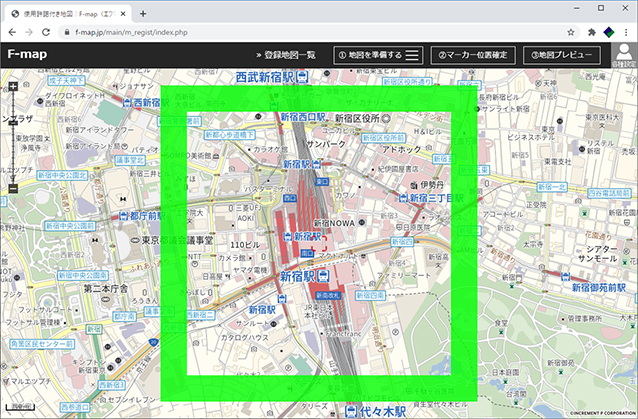Click the ③地図プレビュー button
The height and width of the screenshot is (419, 638).
pos(562,55)
